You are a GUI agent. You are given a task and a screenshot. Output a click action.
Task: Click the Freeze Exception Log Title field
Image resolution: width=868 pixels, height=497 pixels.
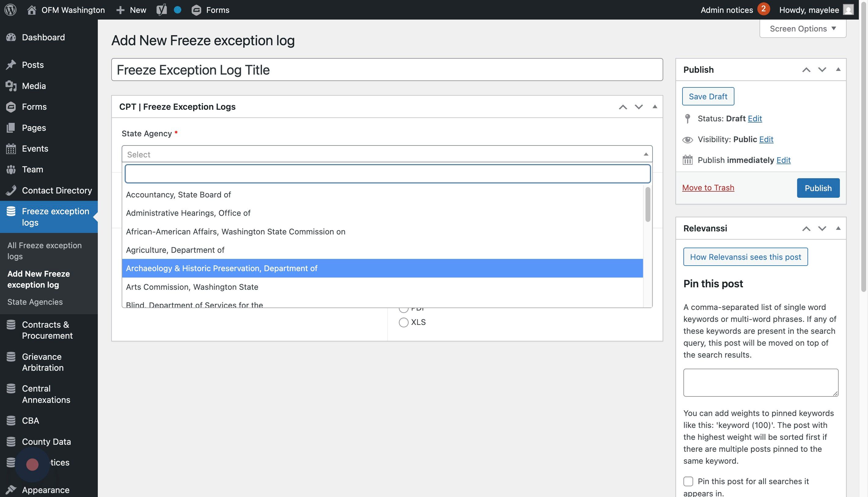click(387, 70)
